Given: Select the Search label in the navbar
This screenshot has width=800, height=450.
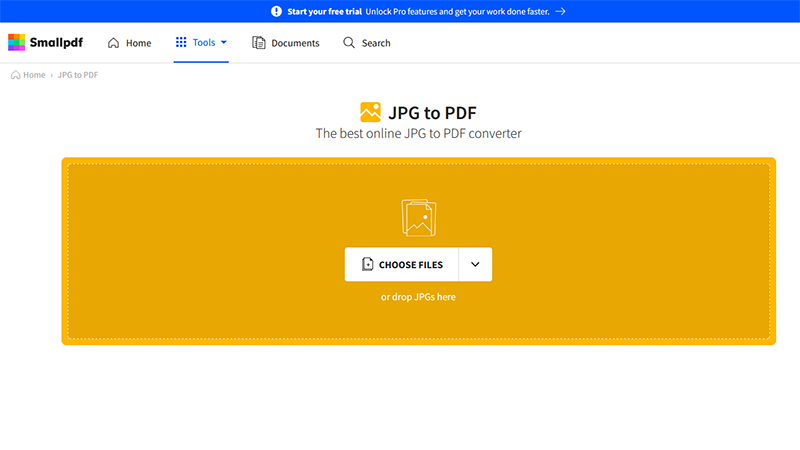Looking at the screenshot, I should point(376,43).
